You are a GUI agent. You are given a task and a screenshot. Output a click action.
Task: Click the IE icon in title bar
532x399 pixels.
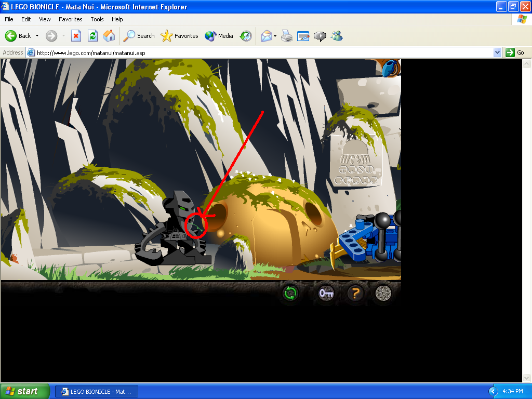tap(5, 6)
